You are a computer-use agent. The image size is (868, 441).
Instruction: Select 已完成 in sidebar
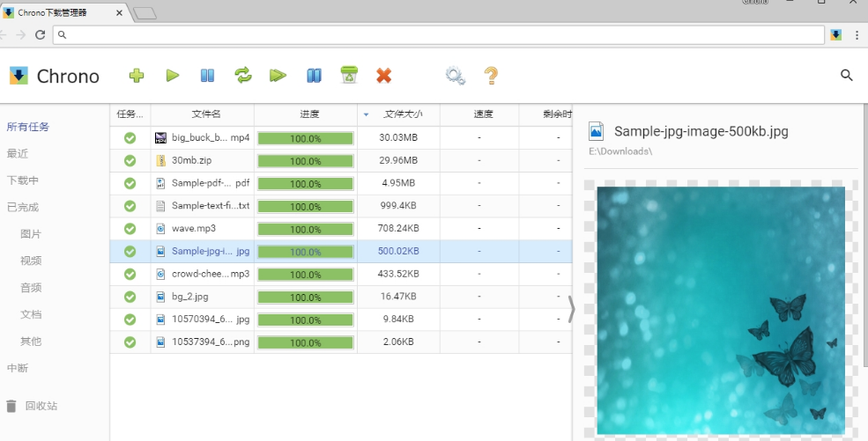click(x=23, y=207)
